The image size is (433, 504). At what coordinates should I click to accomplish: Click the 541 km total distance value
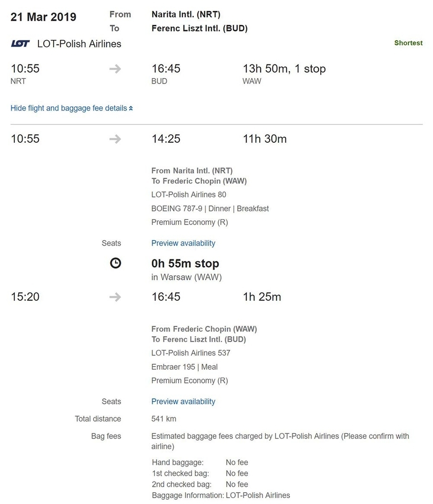[164, 419]
